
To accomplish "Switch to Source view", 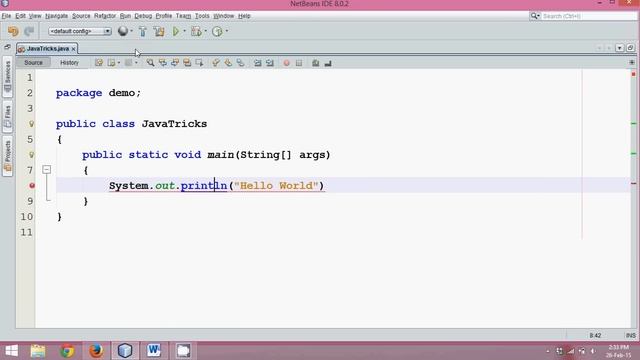I will coord(33,62).
